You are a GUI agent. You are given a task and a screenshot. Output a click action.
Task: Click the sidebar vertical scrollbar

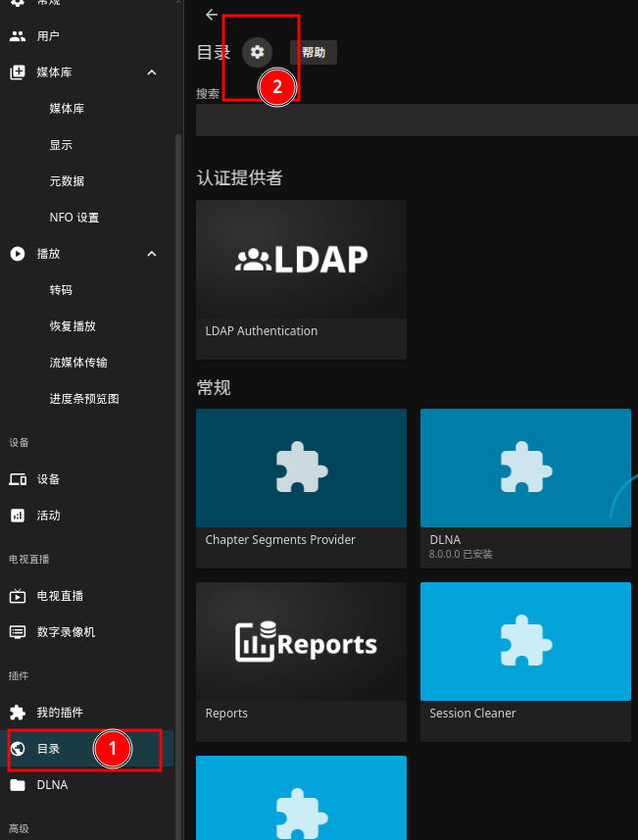coord(178,482)
